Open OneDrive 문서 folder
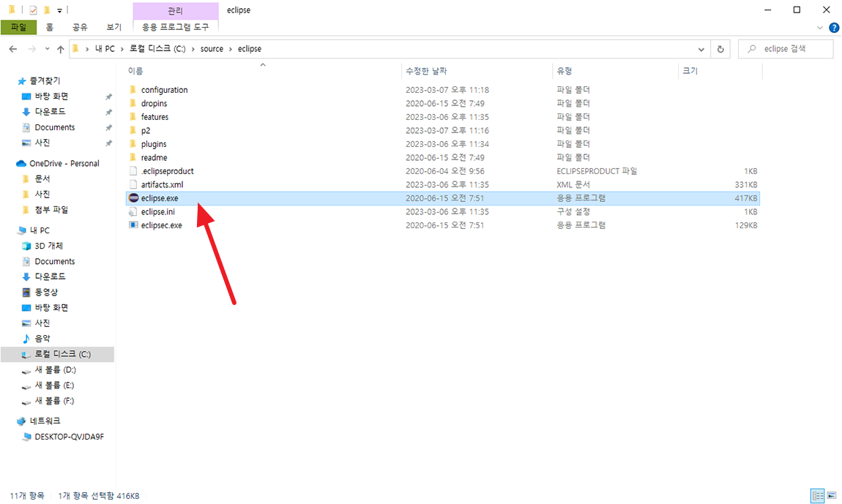The height and width of the screenshot is (504, 842). (x=42, y=178)
